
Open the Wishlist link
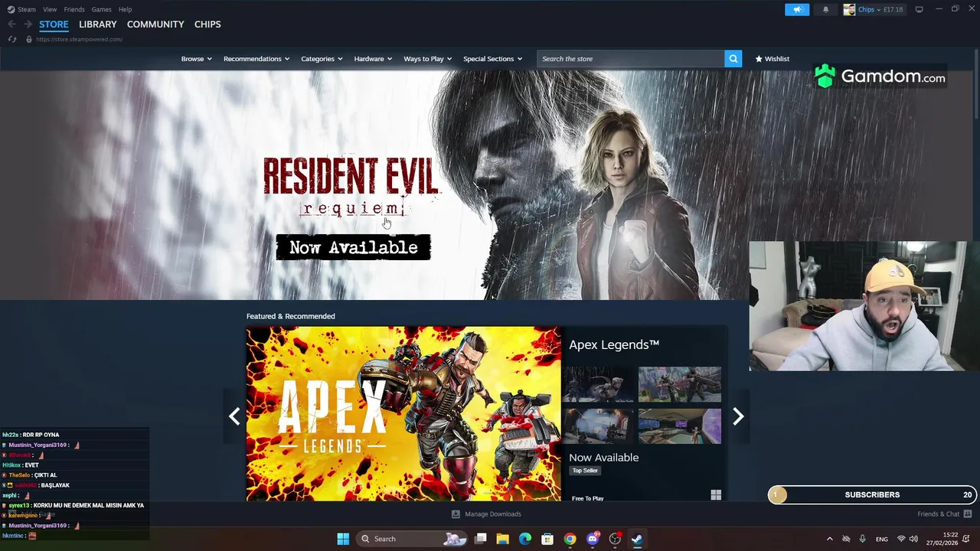[x=772, y=59]
